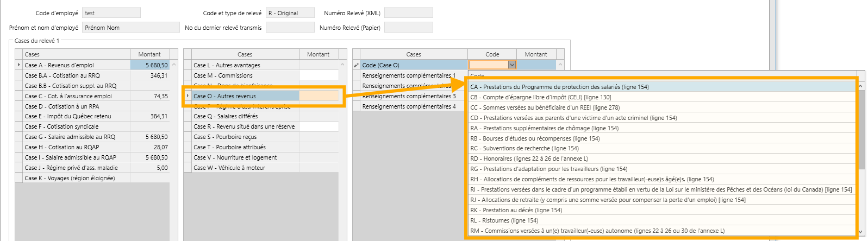Click the Prénom et nom d'employé field

pos(131,27)
